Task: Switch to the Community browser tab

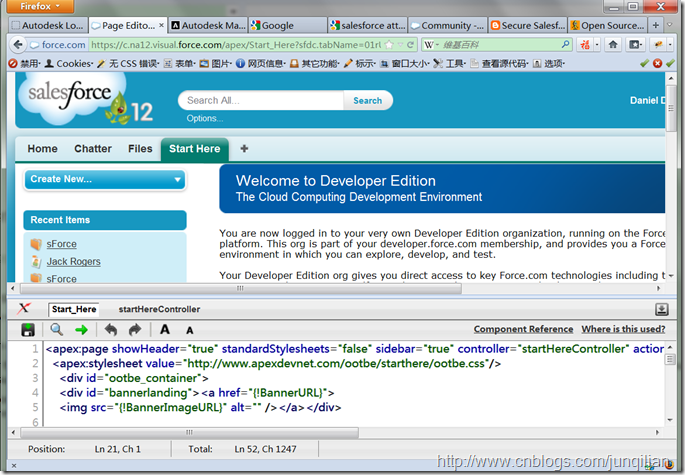Action: coord(448,25)
